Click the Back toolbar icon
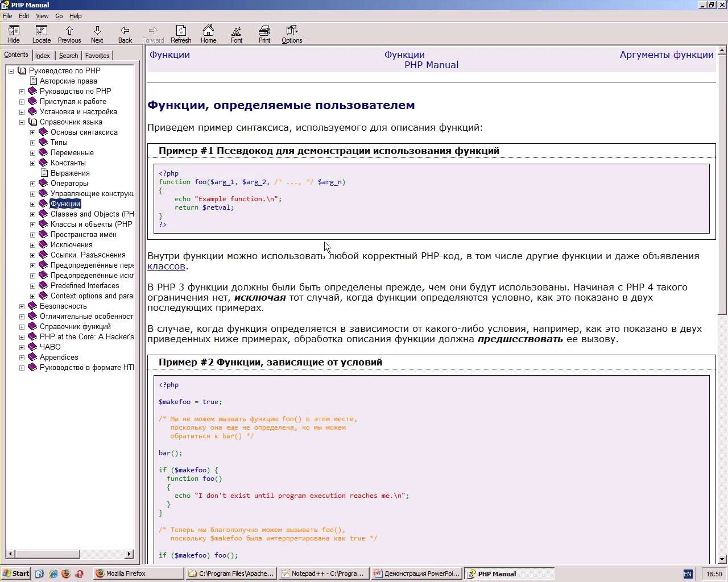The height and width of the screenshot is (582, 728). click(x=125, y=34)
